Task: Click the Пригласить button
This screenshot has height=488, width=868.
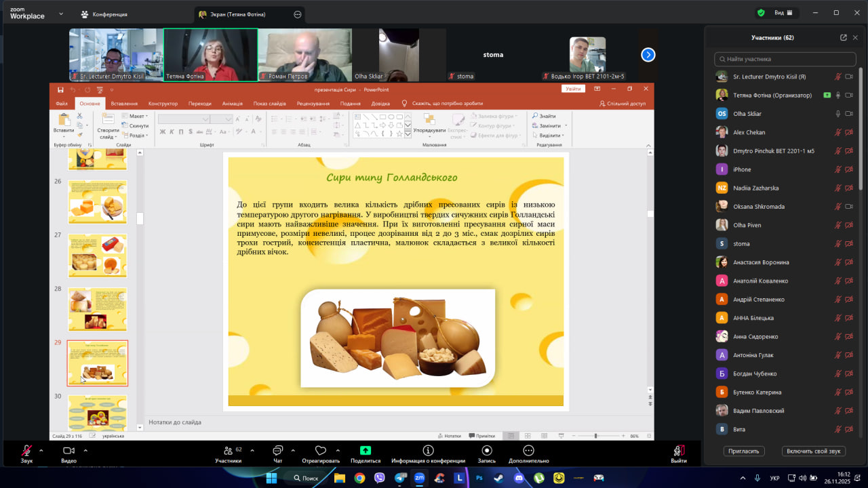Action: tap(744, 451)
